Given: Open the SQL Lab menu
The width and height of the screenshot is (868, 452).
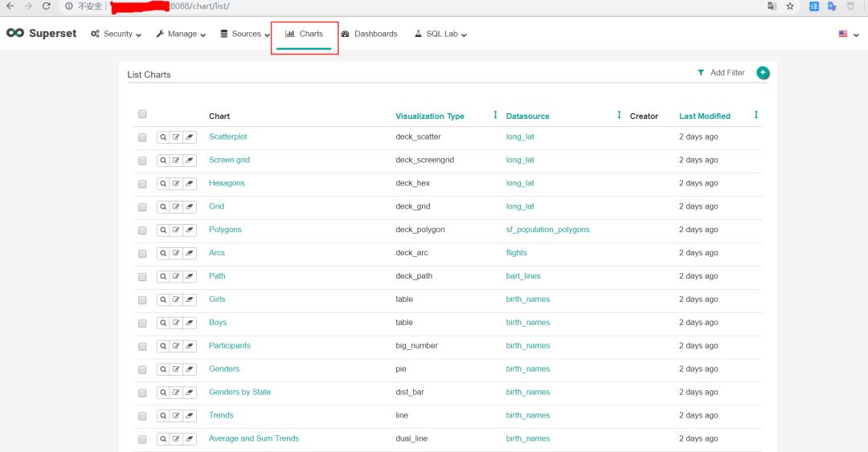Looking at the screenshot, I should point(441,35).
